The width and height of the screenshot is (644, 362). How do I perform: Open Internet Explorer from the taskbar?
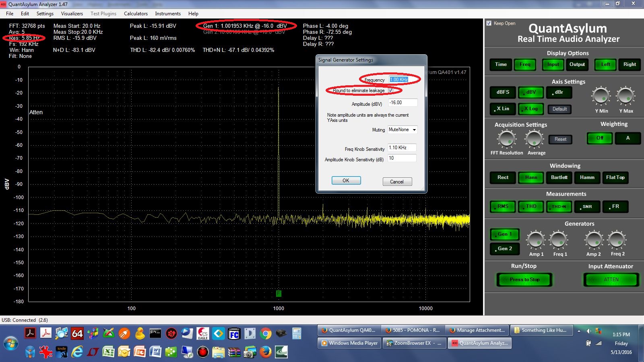(x=77, y=352)
